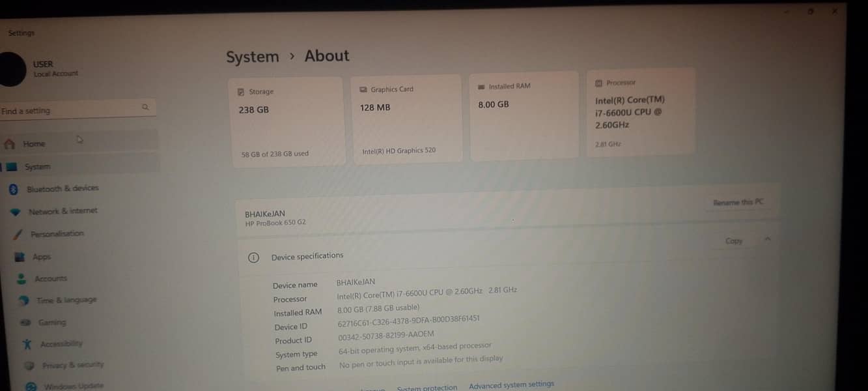Copy the device specifications
The width and height of the screenshot is (868, 391).
point(734,241)
